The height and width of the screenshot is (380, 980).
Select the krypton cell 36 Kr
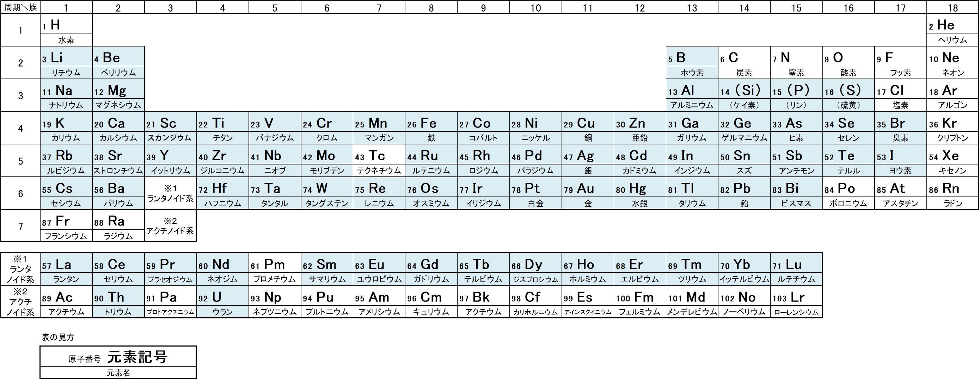tap(953, 128)
